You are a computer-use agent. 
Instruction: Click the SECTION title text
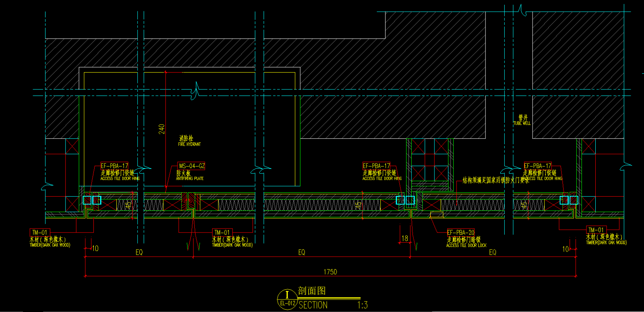(313, 305)
